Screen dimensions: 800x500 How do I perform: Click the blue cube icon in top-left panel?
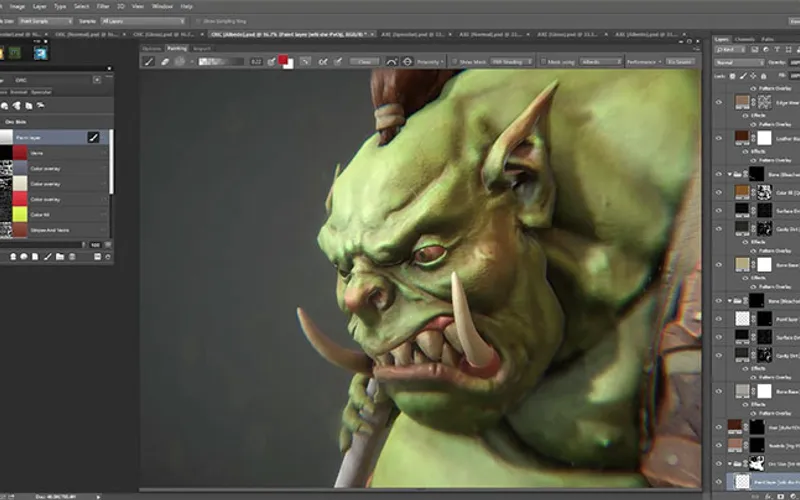pyautogui.click(x=40, y=53)
